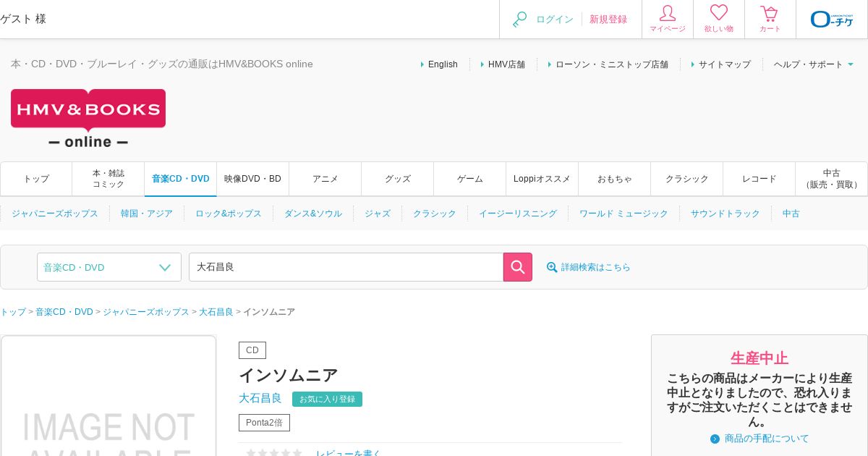Open ジャズ genre
Viewport: 868px width, 456px height.
(x=378, y=214)
